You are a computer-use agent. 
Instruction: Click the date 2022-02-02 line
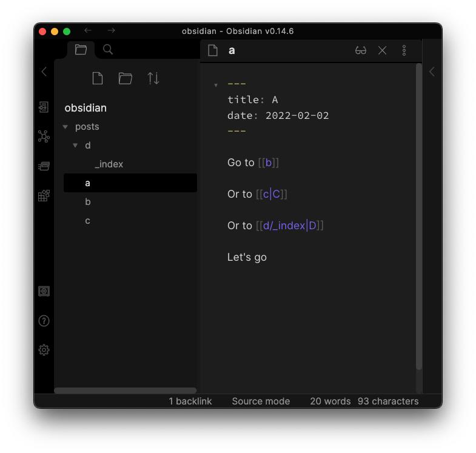click(278, 115)
